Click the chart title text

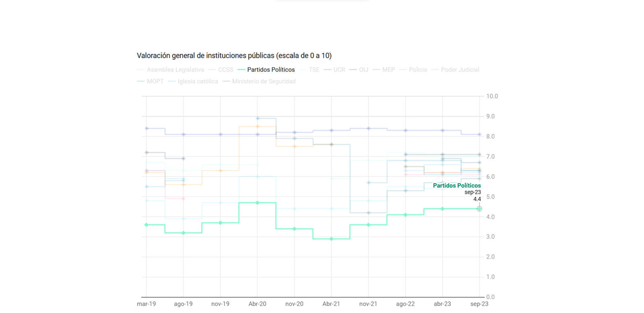[x=234, y=56]
